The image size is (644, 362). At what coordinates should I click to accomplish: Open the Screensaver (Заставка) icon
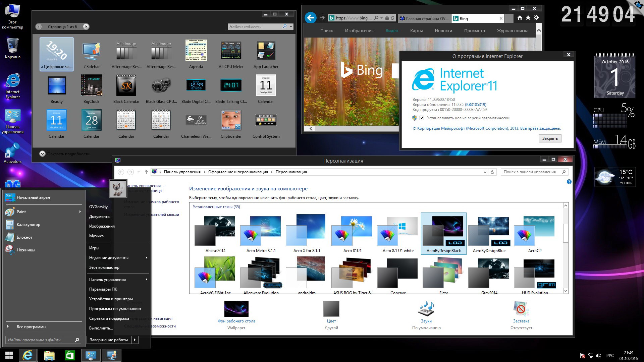click(x=521, y=309)
